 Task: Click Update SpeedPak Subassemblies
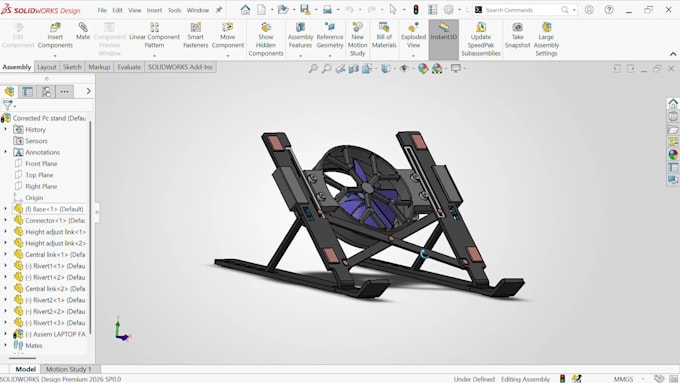pos(481,39)
